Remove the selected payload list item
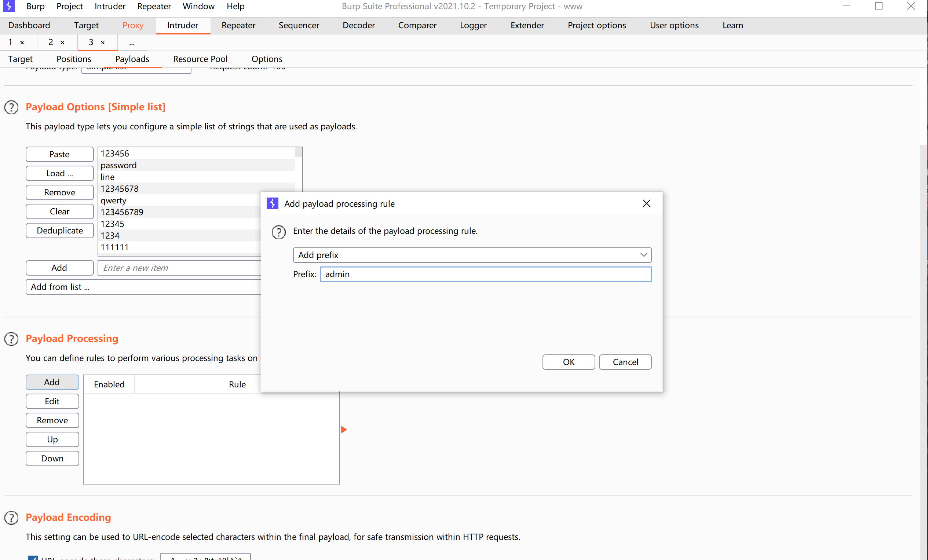The width and height of the screenshot is (928, 560). 59,192
